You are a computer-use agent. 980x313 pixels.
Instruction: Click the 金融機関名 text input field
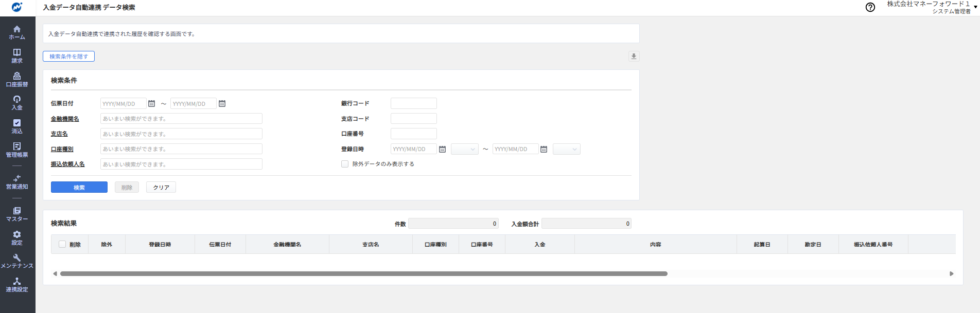point(181,119)
